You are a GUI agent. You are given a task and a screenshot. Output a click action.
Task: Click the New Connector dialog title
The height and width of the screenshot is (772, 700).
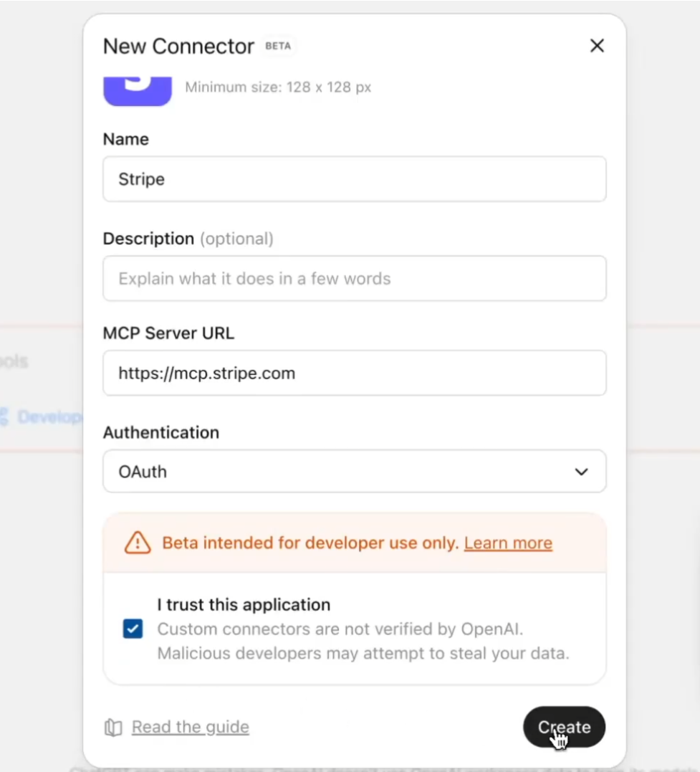178,47
